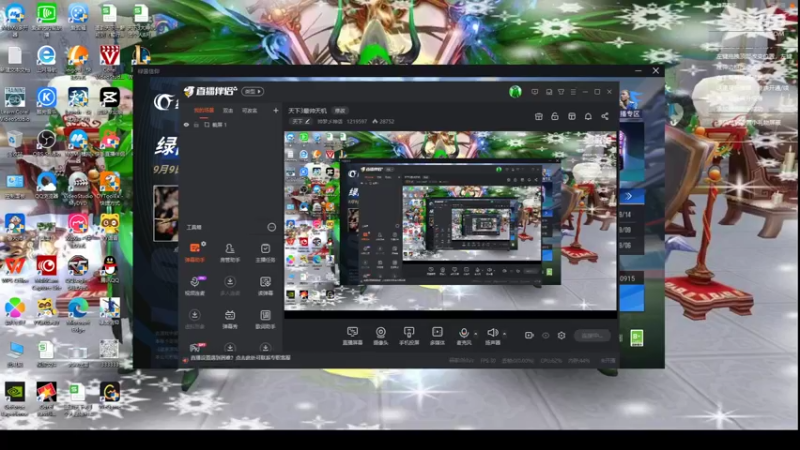Switch to the 可发现 tab

249,110
